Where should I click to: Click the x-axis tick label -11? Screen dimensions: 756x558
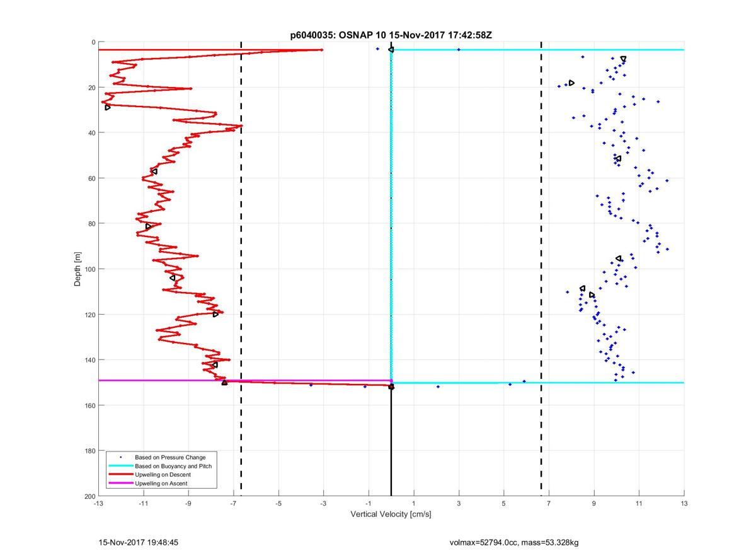coord(143,504)
